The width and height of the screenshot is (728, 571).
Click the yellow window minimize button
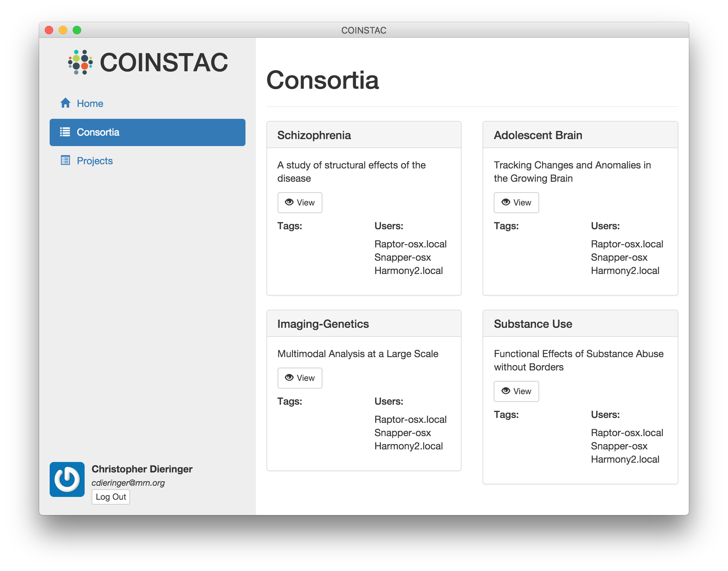[63, 30]
